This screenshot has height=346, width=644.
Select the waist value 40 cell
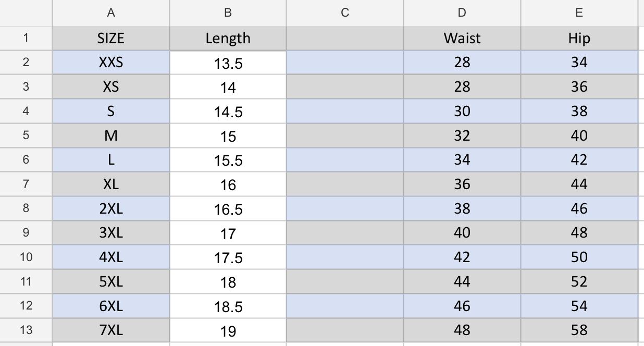462,232
